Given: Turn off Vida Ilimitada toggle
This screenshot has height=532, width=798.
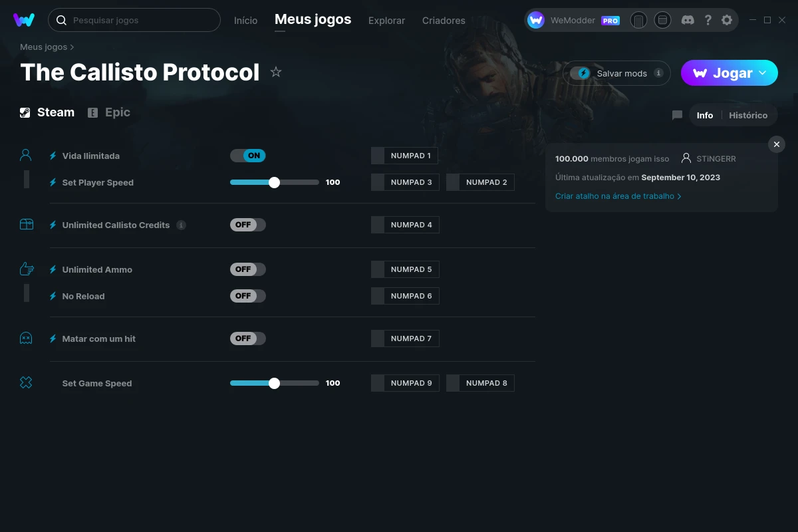Looking at the screenshot, I should click(248, 156).
